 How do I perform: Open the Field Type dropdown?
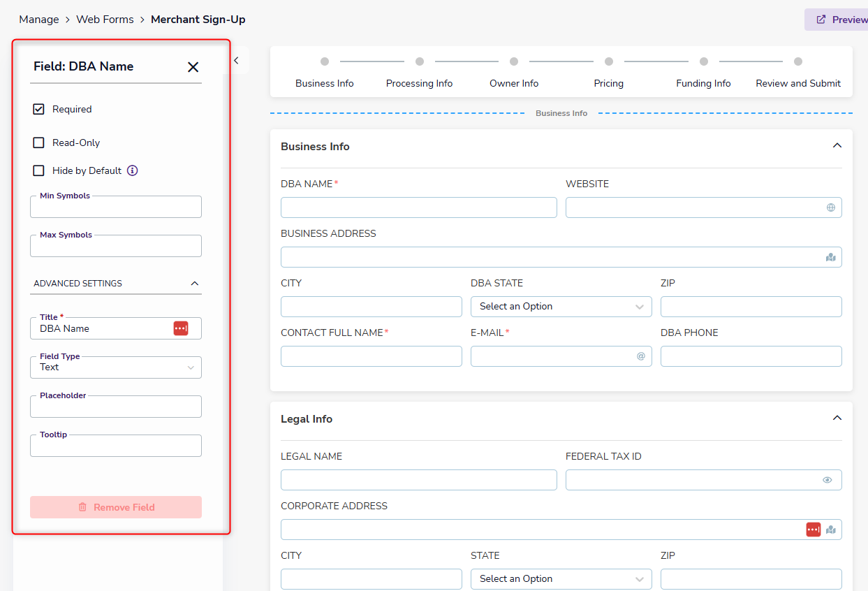tap(116, 367)
